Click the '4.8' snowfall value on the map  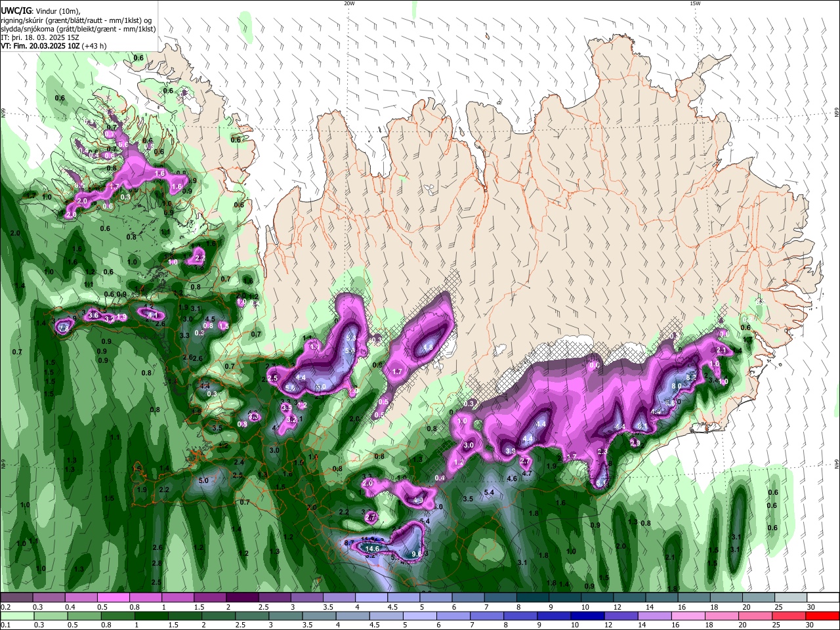coord(429,347)
